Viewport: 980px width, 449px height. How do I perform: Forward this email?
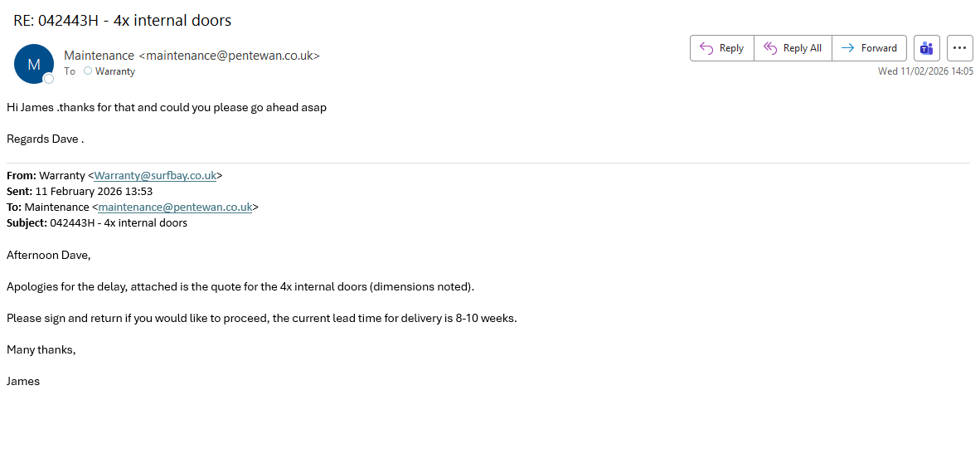tap(869, 48)
